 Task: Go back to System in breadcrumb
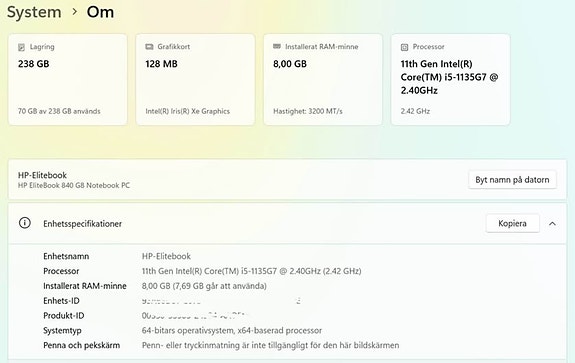coord(34,12)
